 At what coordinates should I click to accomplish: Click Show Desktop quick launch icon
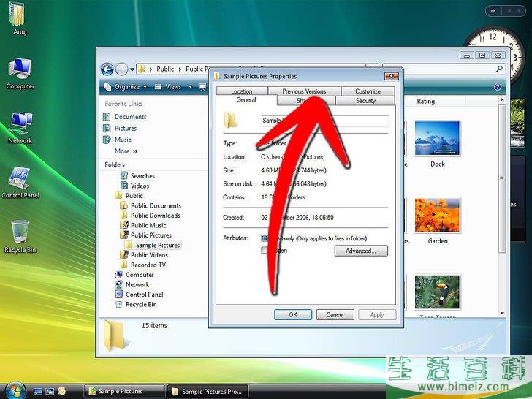[x=38, y=391]
